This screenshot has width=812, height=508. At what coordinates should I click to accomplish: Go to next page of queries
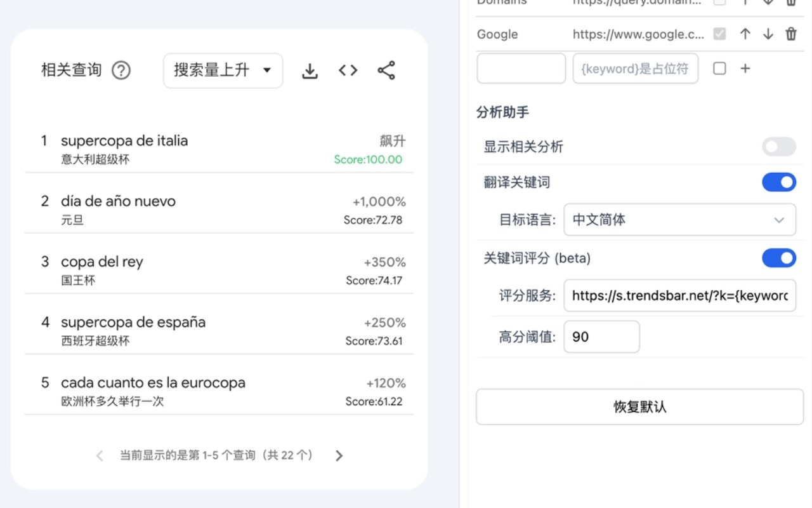click(x=339, y=455)
